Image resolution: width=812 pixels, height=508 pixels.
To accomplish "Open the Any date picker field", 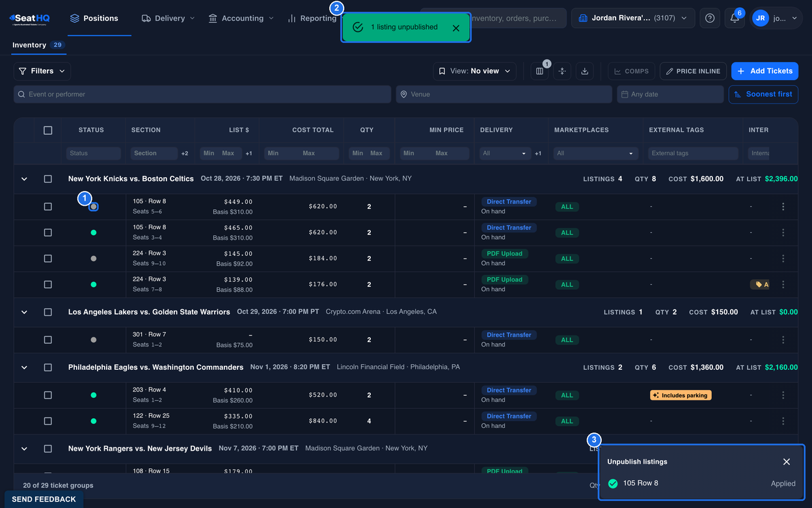I will (x=670, y=94).
